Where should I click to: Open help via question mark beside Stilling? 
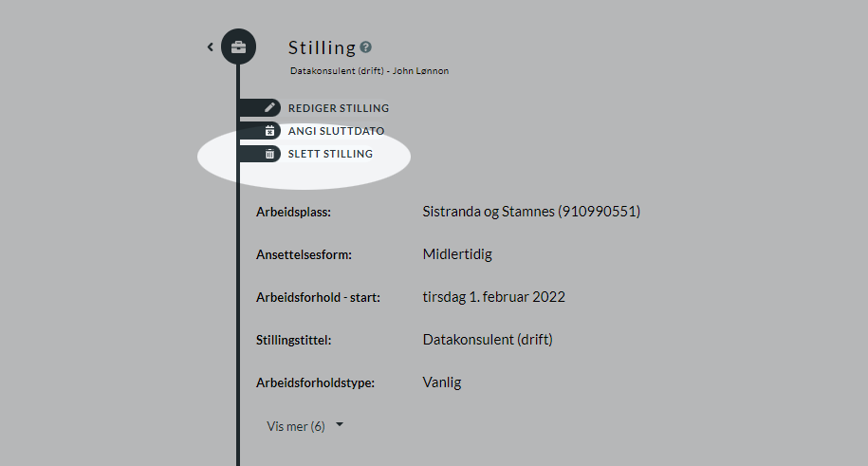(x=366, y=47)
